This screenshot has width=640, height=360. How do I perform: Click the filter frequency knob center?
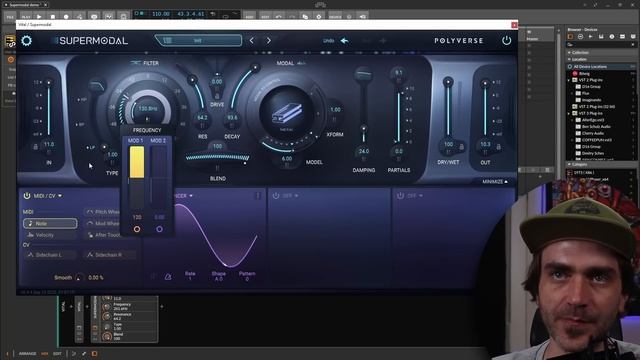(148, 109)
